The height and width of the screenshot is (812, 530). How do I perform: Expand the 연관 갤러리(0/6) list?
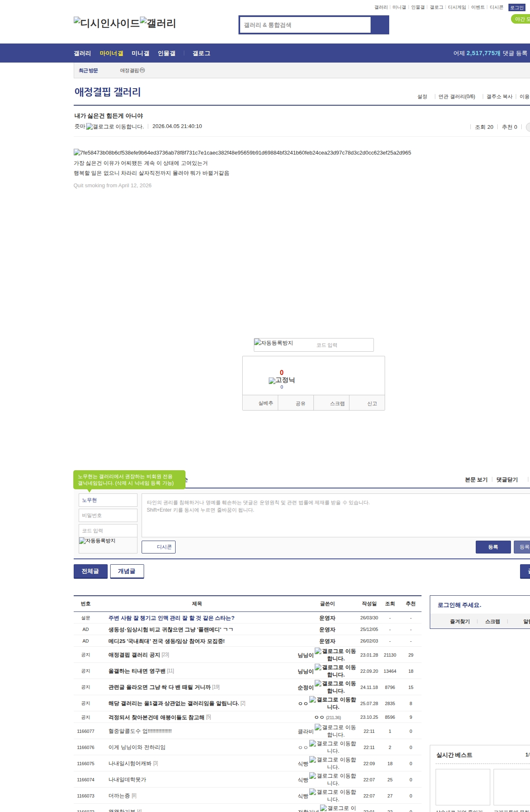[456, 97]
